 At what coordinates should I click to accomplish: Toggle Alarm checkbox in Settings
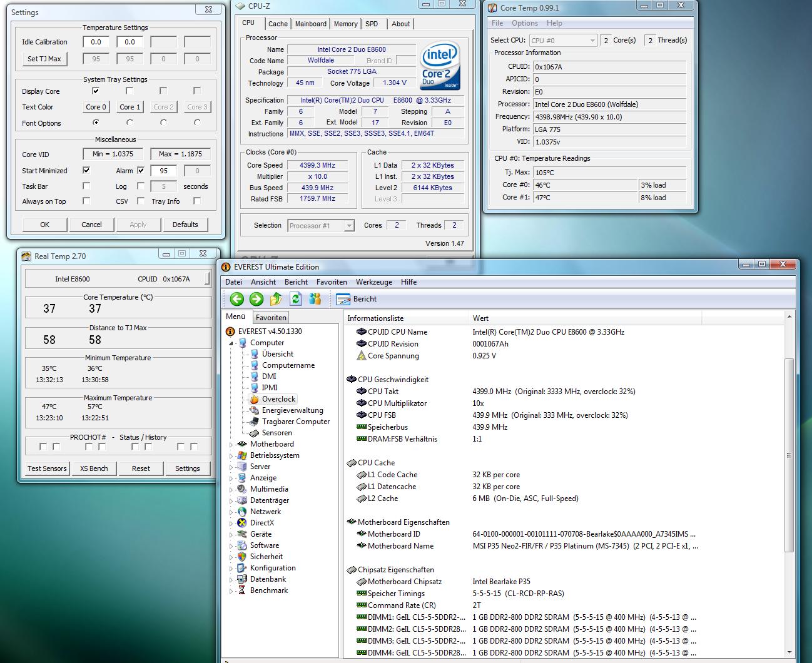(141, 170)
